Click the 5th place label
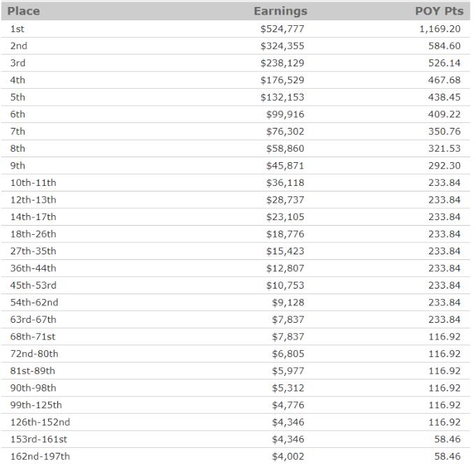This screenshot has width=476, height=464. (x=17, y=97)
